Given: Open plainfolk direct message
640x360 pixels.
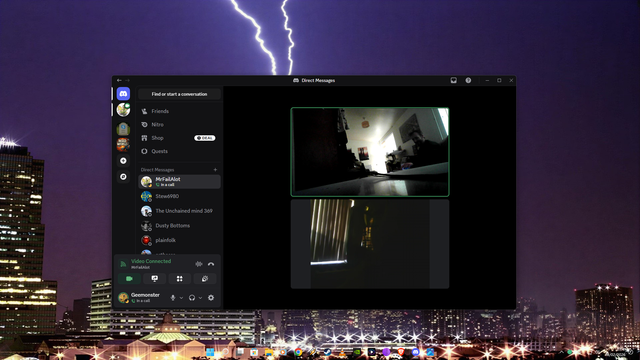Looking at the screenshot, I should click(179, 240).
